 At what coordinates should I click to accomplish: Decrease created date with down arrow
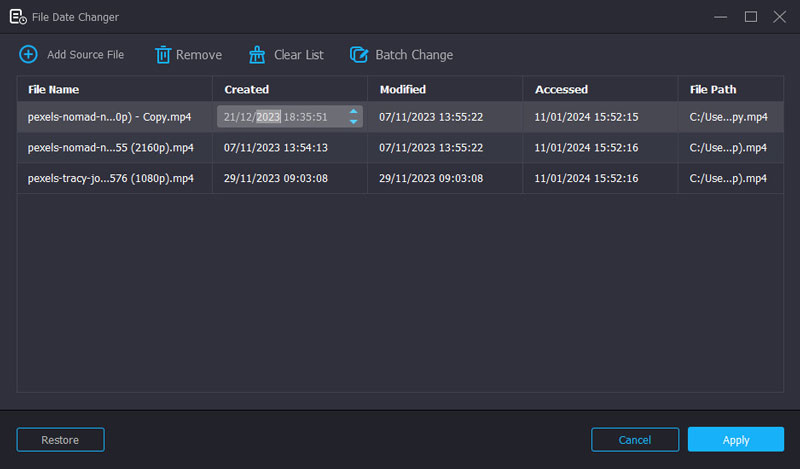[x=353, y=122]
